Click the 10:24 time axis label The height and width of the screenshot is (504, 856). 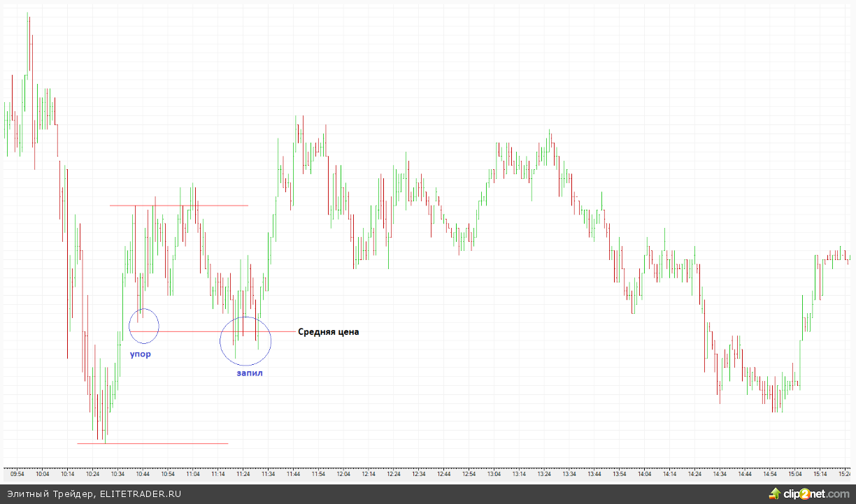coord(92,474)
